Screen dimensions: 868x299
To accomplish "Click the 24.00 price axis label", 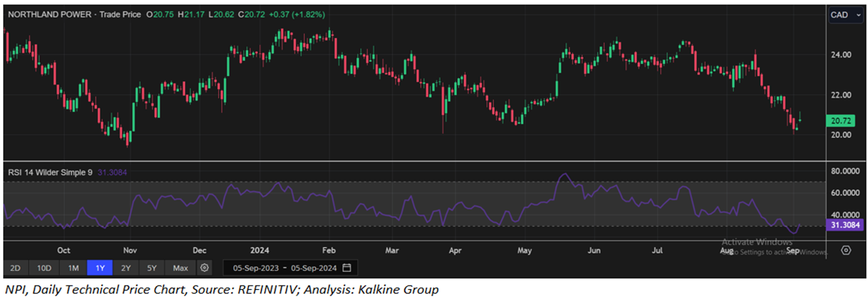I will coord(842,54).
